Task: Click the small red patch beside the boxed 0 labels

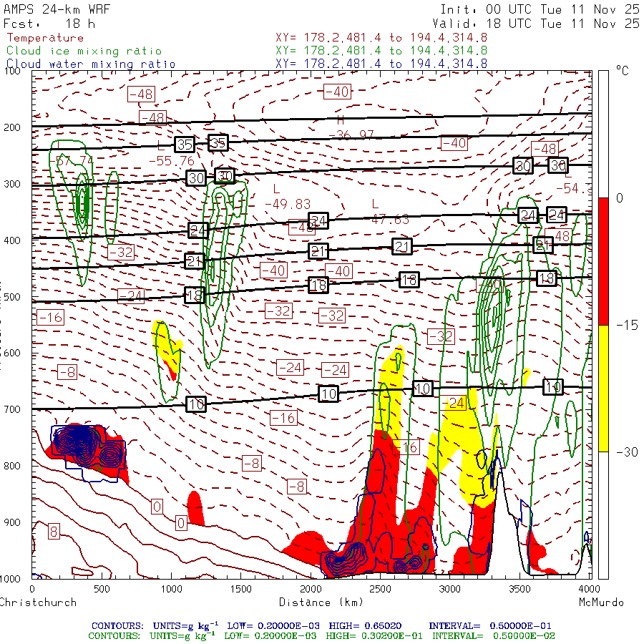Action: coord(195,509)
